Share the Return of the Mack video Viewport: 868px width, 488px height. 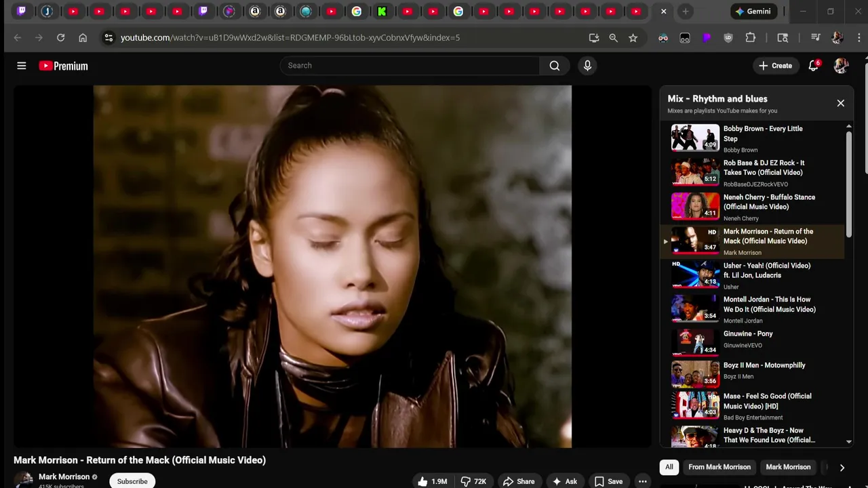click(519, 481)
